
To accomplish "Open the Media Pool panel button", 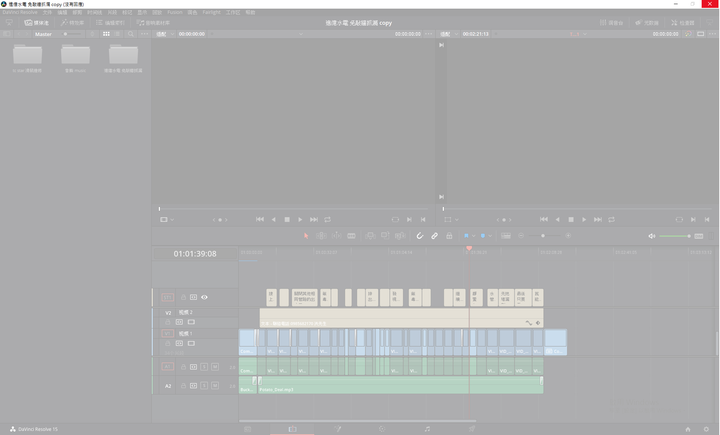I will [x=37, y=23].
